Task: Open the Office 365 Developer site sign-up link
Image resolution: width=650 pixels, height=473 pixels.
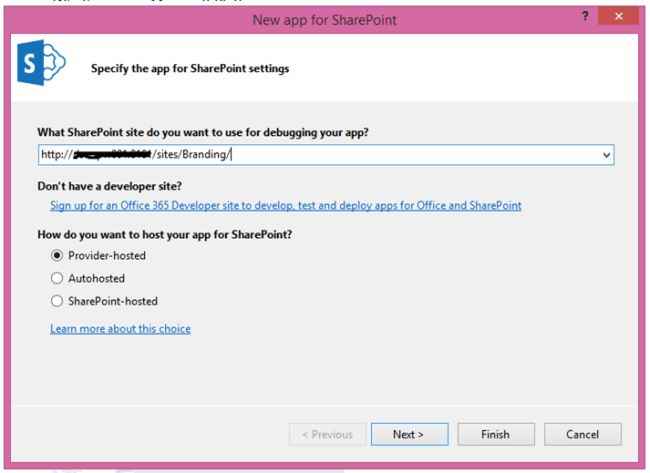Action: point(285,206)
